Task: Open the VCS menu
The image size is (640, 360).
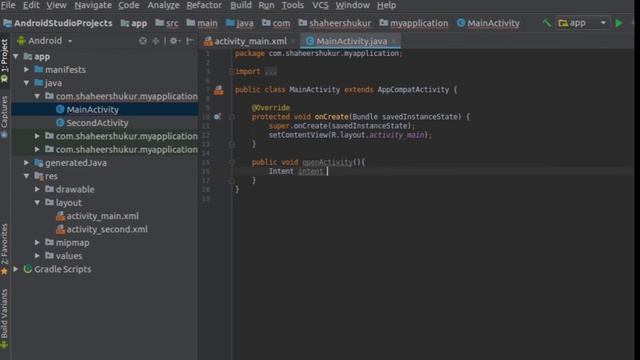Action: (x=320, y=5)
